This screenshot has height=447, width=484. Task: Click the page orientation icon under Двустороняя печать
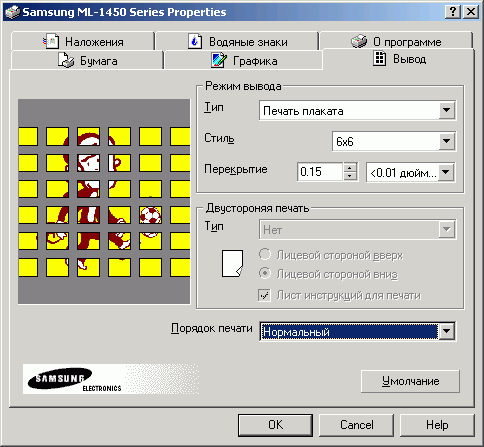point(232,263)
